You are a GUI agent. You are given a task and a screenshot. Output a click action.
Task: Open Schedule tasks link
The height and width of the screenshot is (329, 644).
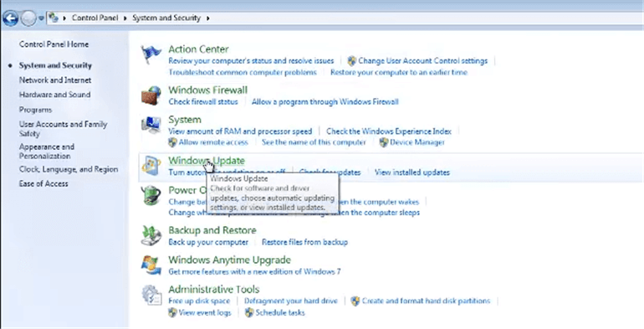(280, 312)
